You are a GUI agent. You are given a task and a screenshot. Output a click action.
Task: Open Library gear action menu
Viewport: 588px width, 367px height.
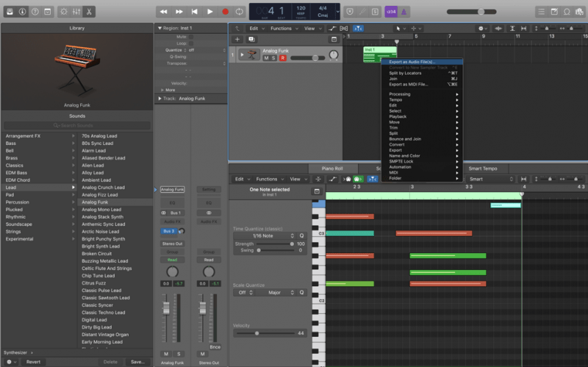(10, 362)
